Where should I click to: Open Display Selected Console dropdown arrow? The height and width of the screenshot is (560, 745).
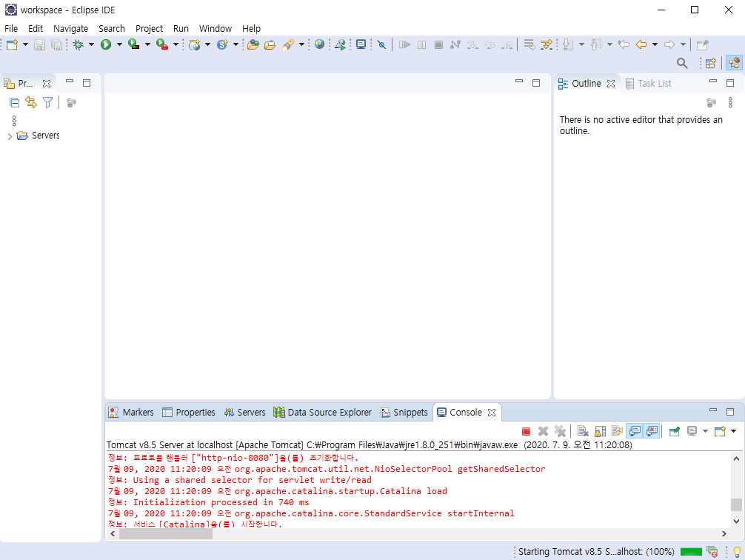tap(705, 431)
